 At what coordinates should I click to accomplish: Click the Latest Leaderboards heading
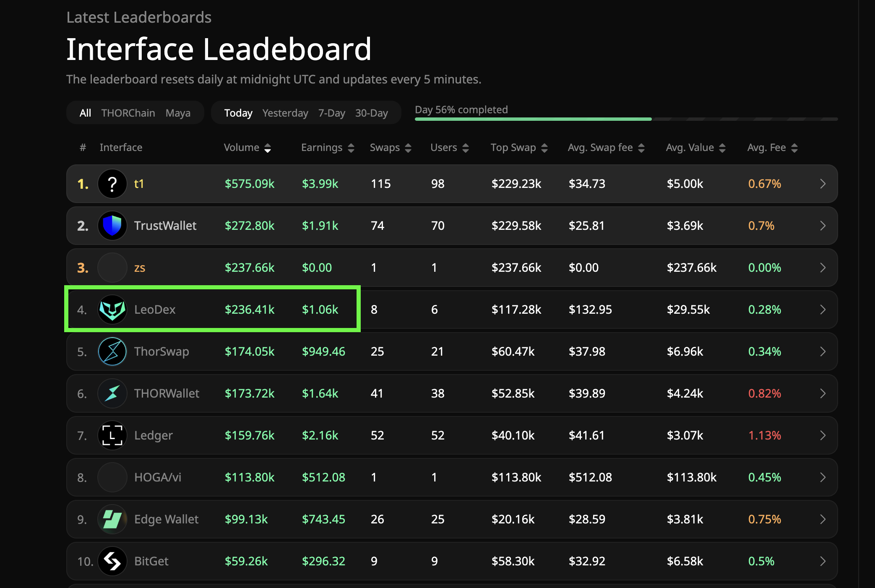pos(139,17)
